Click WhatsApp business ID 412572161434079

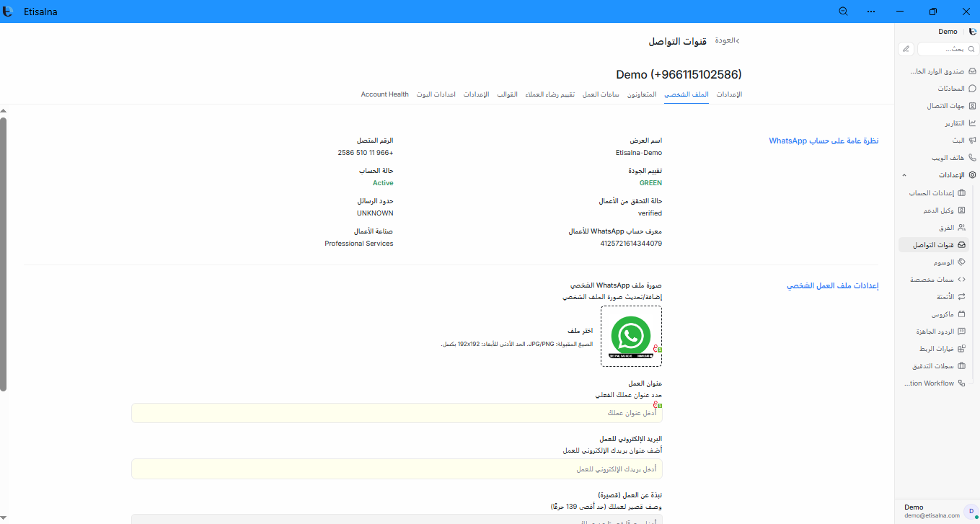(x=631, y=244)
